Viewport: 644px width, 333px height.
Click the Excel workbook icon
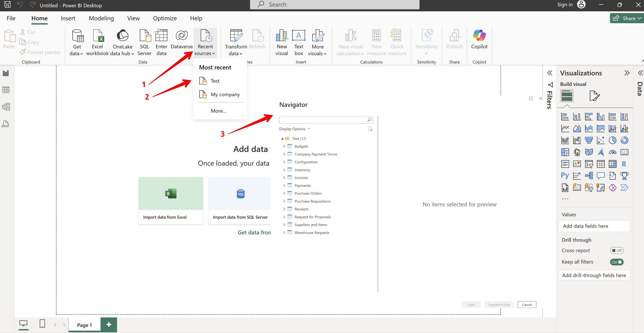[97, 43]
